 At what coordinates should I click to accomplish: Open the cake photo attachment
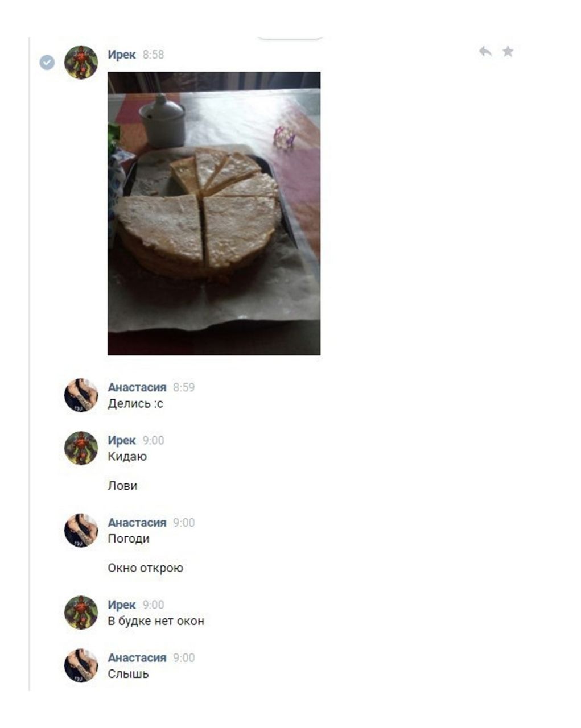pos(214,213)
